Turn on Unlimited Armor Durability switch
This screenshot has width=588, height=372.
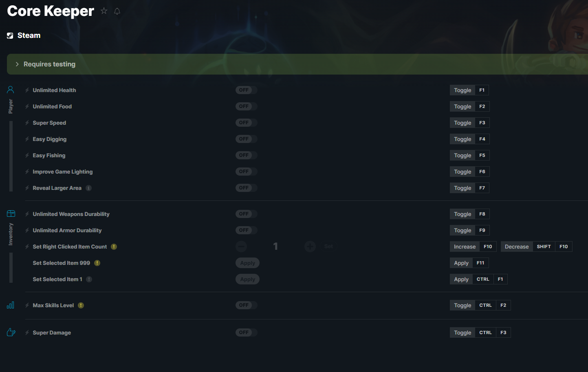(246, 230)
